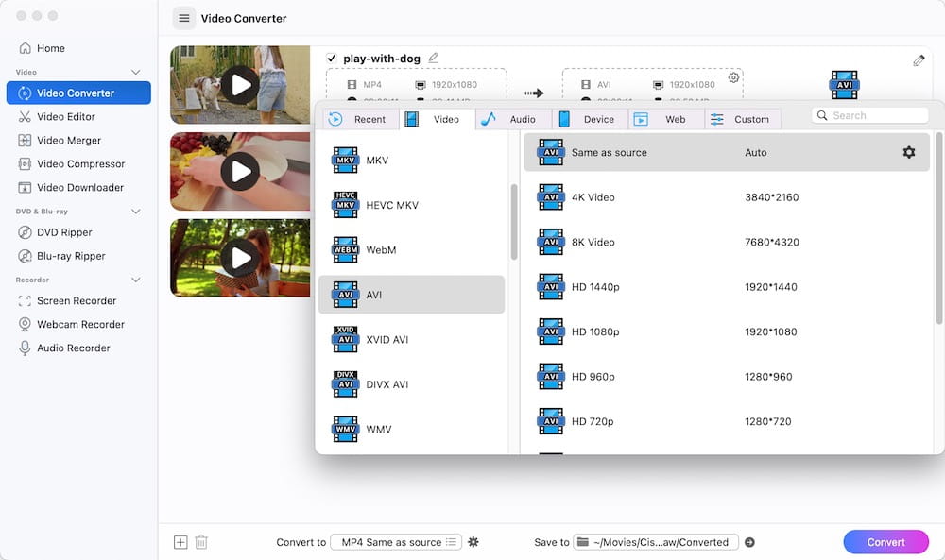
Task: Open the Convert to format dropdown
Action: [x=396, y=542]
